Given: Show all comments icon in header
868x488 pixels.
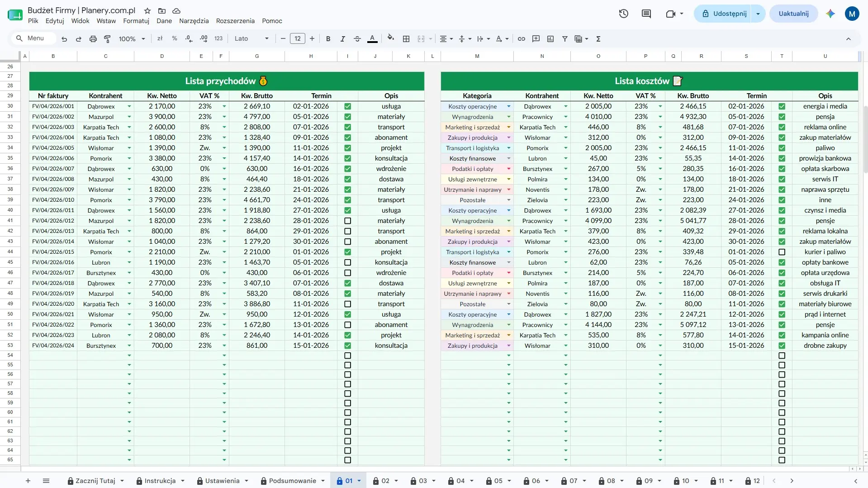Looking at the screenshot, I should [646, 14].
